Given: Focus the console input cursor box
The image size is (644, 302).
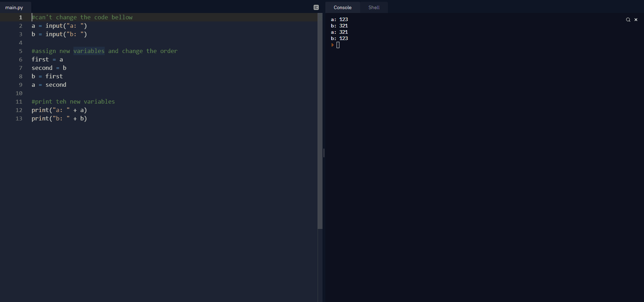Looking at the screenshot, I should pyautogui.click(x=338, y=45).
